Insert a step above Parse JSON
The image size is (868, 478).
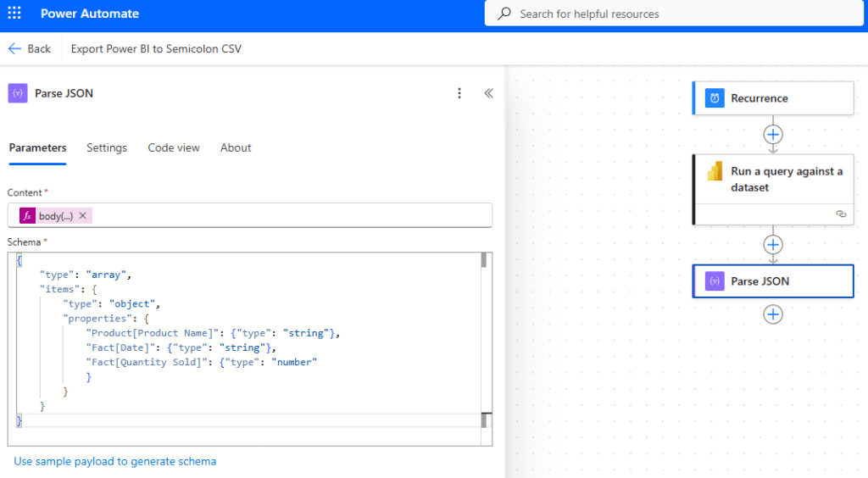(x=773, y=245)
